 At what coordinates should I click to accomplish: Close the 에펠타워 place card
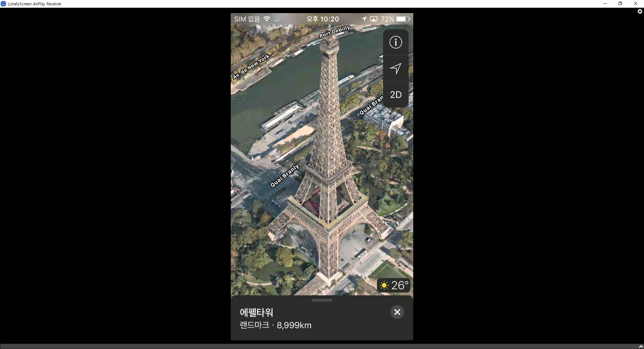click(x=397, y=312)
